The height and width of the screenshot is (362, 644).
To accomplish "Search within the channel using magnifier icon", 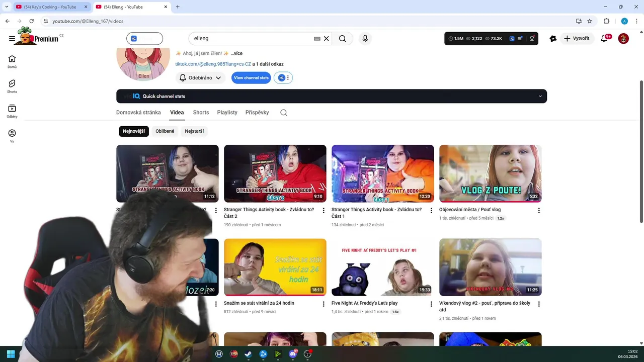I will 284,113.
